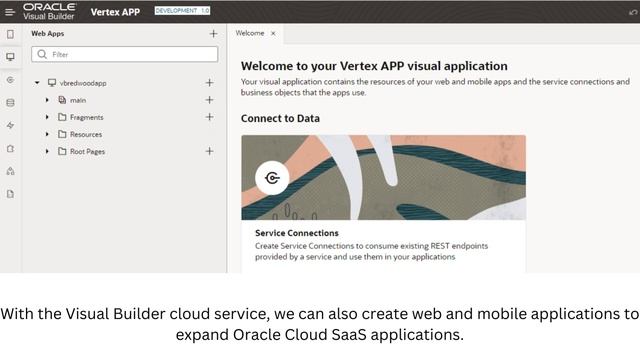Collapse the vbredwoodapp tree node
The image size is (640, 360).
pyautogui.click(x=37, y=83)
